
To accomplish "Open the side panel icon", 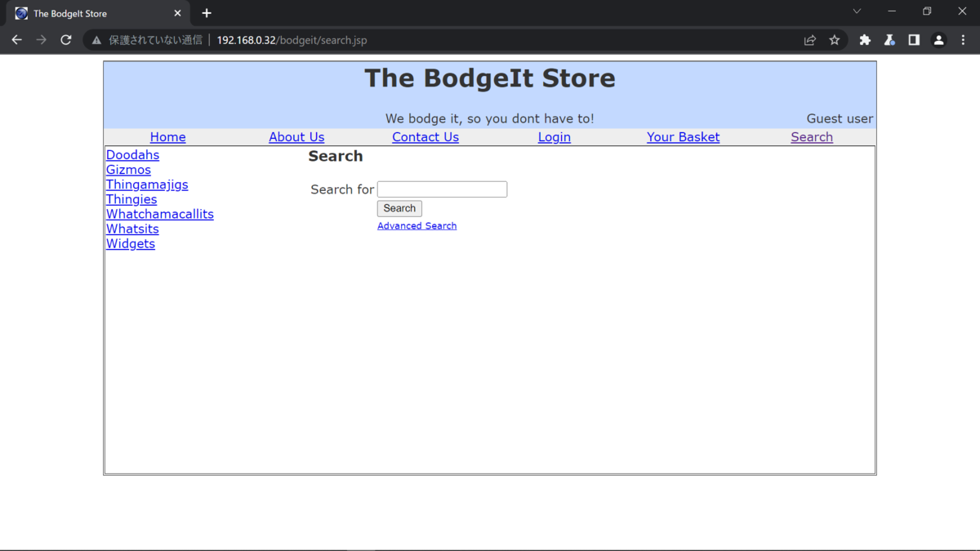I will [x=914, y=40].
